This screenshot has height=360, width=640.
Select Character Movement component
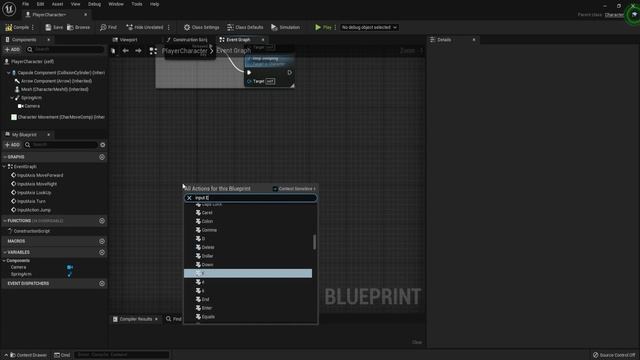point(58,117)
